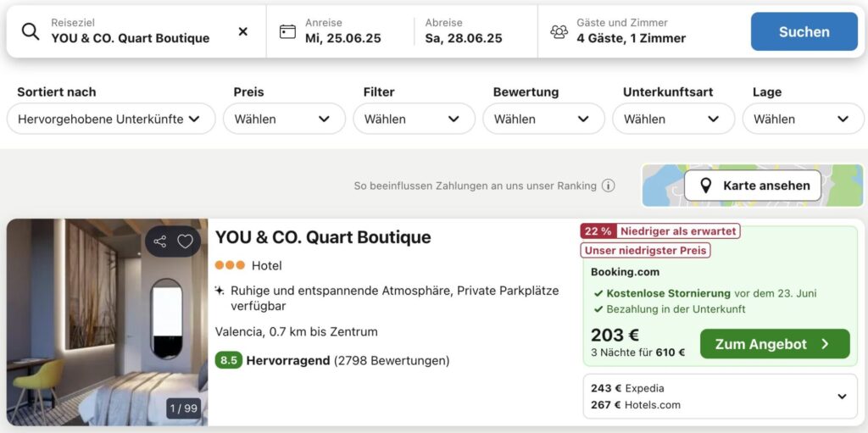Open the Preis dropdown
Screen dimensions: 868x433
[x=284, y=119]
